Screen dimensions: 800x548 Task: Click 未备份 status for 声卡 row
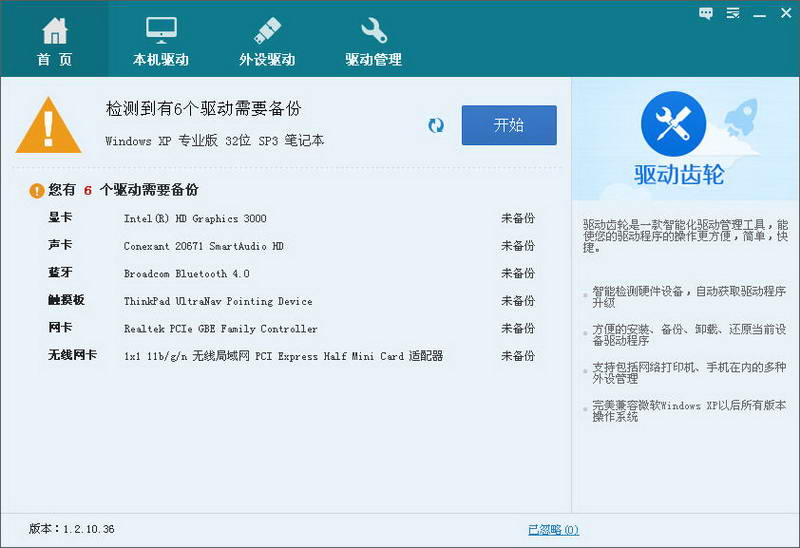click(x=518, y=246)
